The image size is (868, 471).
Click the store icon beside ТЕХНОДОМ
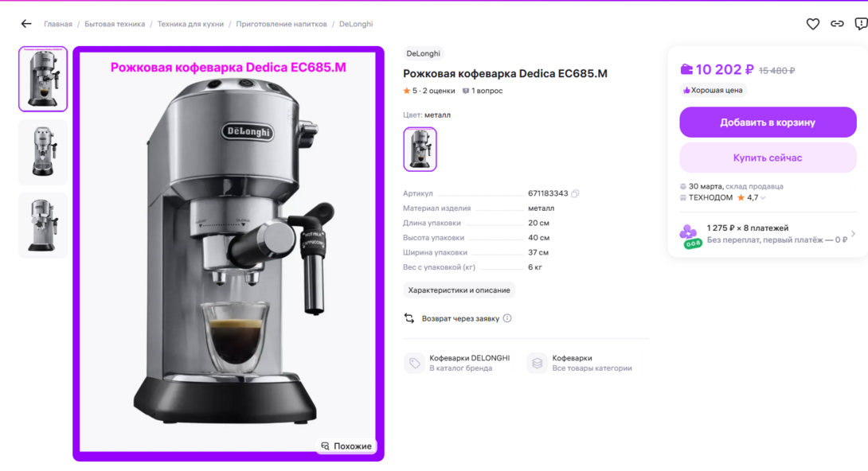click(683, 198)
